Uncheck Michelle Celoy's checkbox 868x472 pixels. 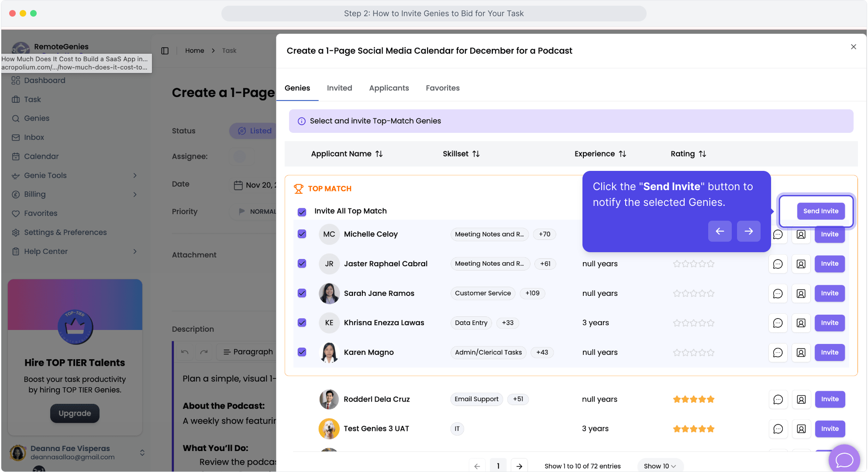(302, 234)
